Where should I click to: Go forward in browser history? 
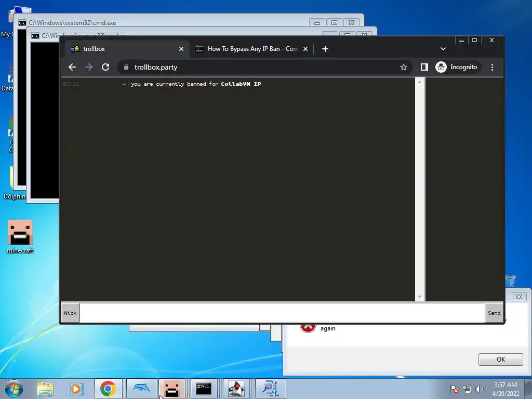tap(88, 67)
